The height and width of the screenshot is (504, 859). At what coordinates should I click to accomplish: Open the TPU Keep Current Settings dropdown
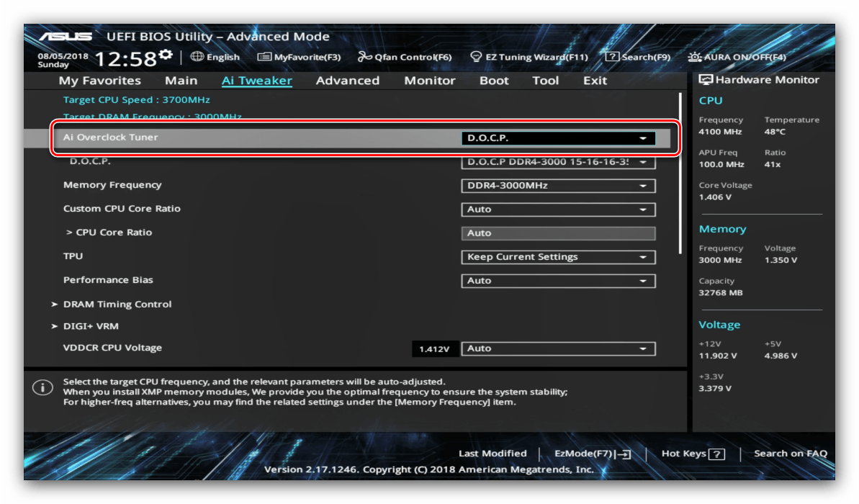pyautogui.click(x=558, y=257)
